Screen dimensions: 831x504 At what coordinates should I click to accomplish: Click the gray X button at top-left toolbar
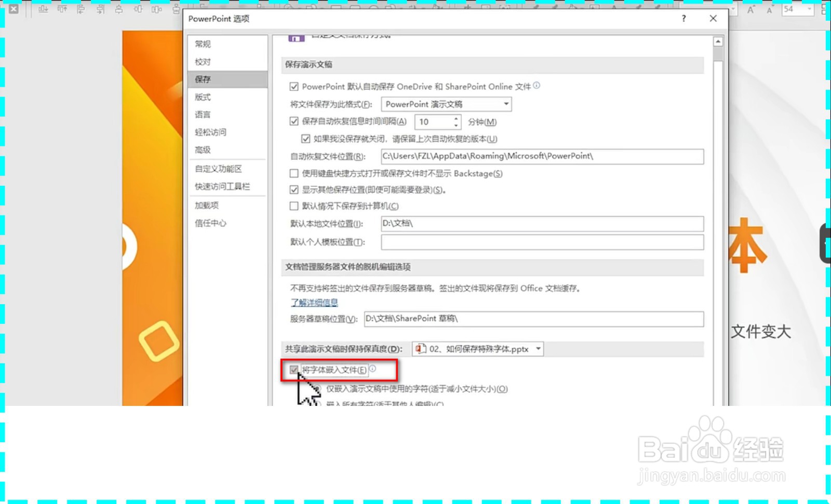tap(14, 9)
